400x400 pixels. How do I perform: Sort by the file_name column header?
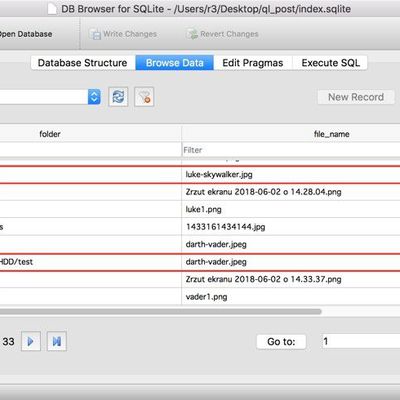[x=331, y=134]
